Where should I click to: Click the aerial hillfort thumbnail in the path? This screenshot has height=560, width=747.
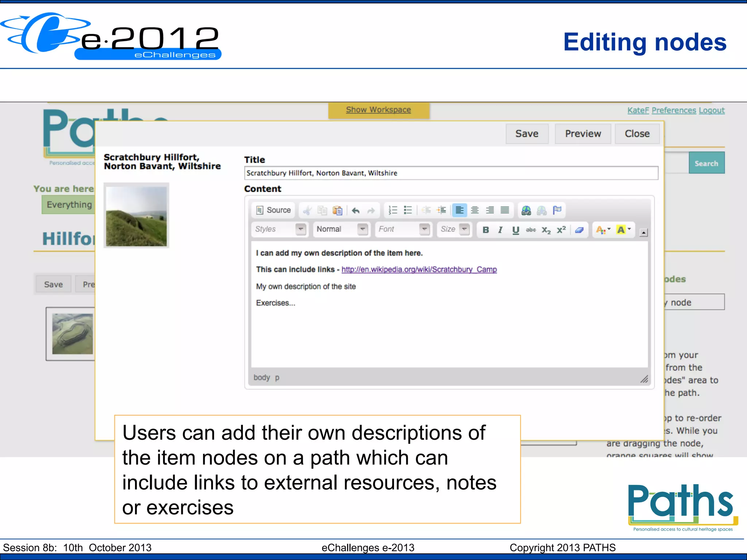click(x=72, y=334)
